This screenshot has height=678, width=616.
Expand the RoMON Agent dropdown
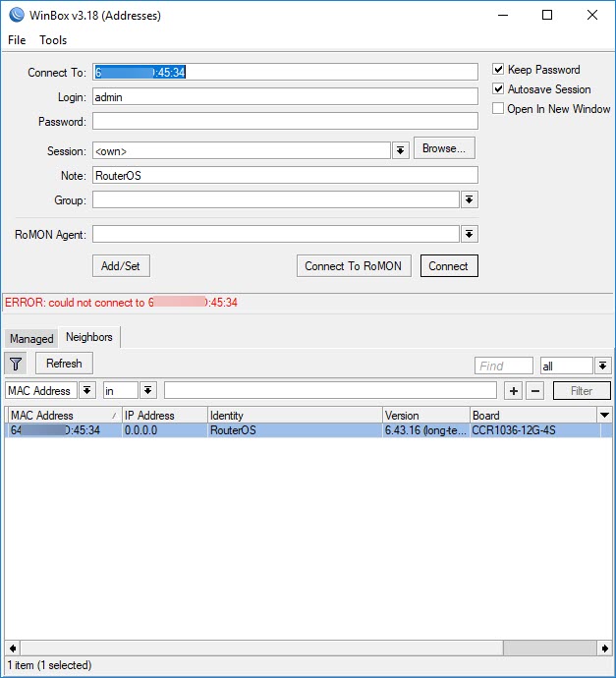[469, 234]
